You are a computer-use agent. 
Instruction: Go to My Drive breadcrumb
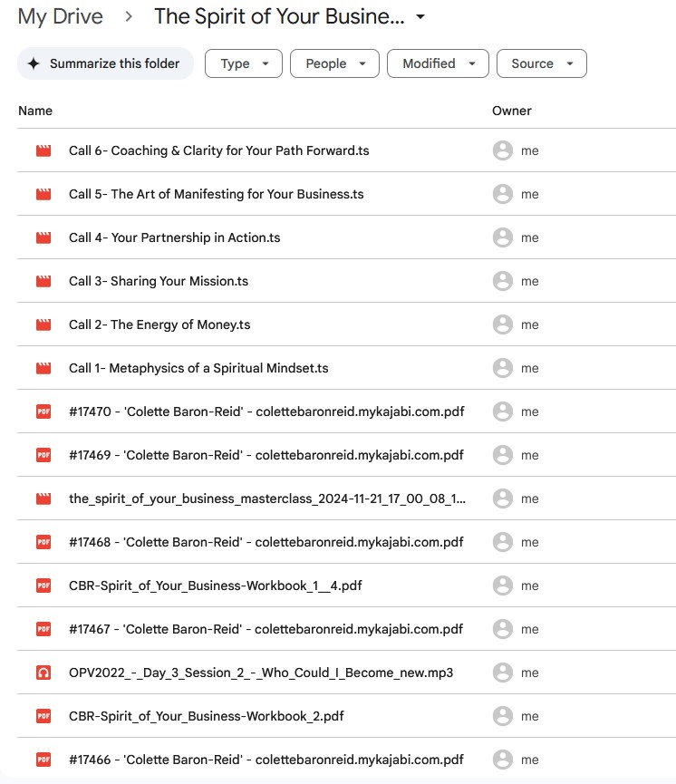(60, 16)
